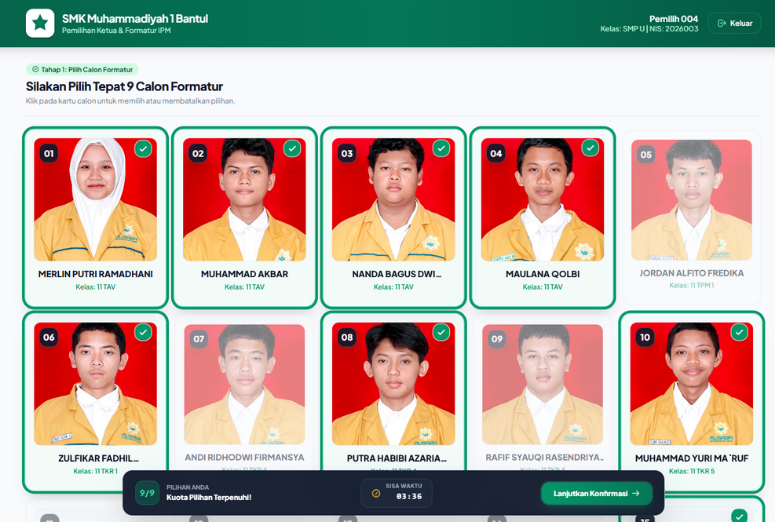776x523 pixels.
Task: Click Kuota Pilihan Terpenuhi! message
Action: [x=209, y=497]
